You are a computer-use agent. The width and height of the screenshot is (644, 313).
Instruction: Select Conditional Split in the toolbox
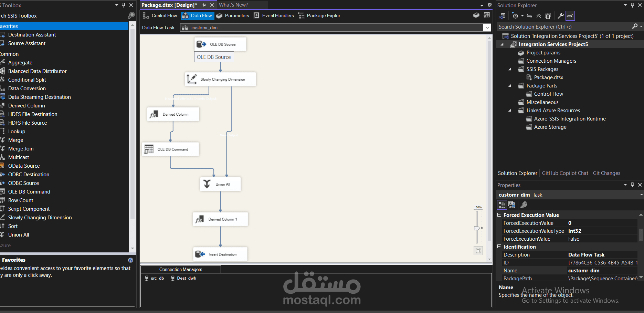[27, 80]
